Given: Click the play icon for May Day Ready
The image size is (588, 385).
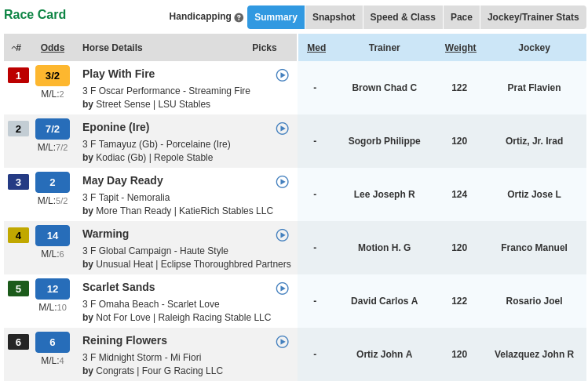Looking at the screenshot, I should pyautogui.click(x=283, y=182).
